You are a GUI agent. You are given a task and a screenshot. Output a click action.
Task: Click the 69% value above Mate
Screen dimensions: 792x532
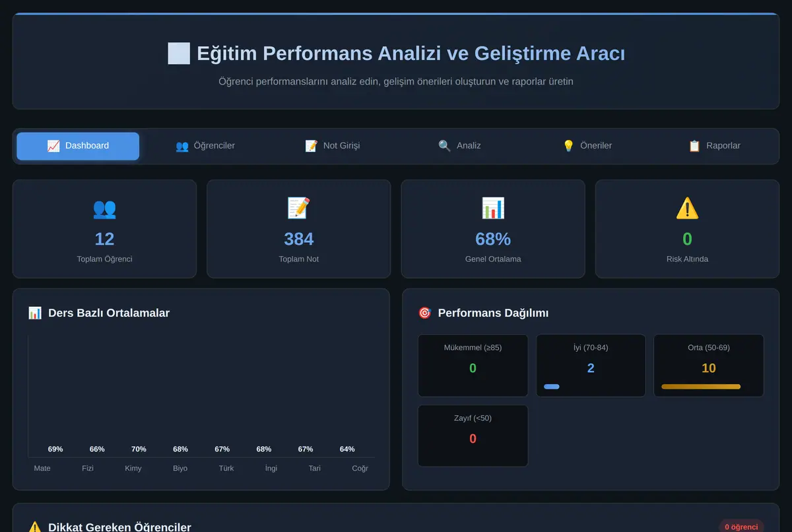[x=55, y=449]
